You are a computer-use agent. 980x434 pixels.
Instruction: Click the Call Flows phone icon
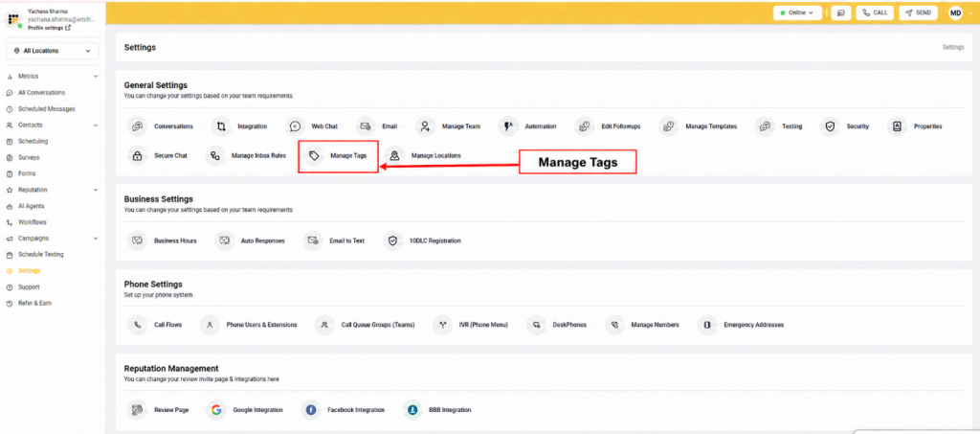coord(137,325)
